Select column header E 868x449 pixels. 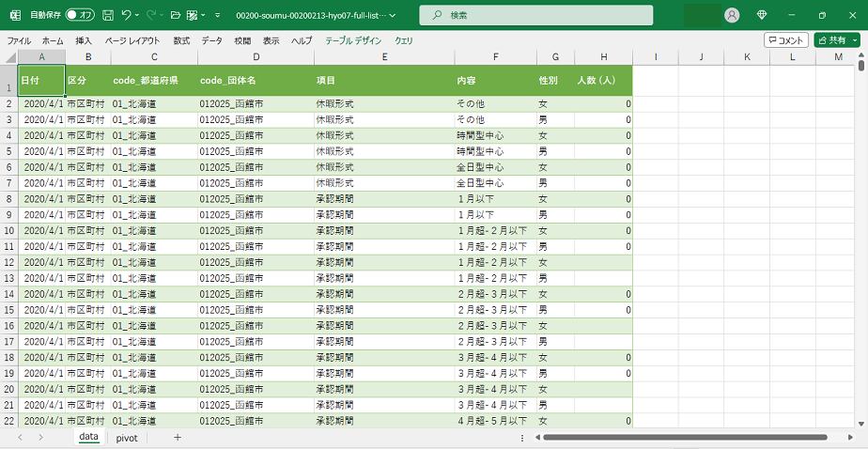pos(384,57)
